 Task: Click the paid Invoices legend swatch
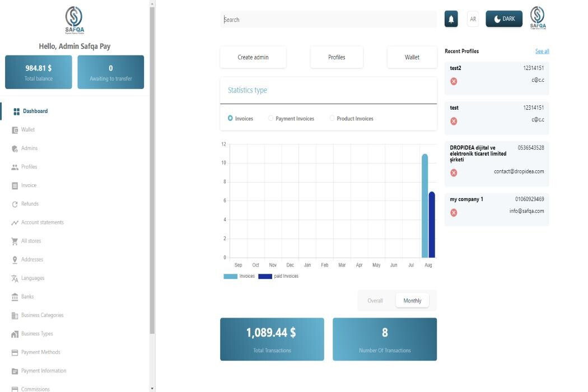[x=265, y=276]
